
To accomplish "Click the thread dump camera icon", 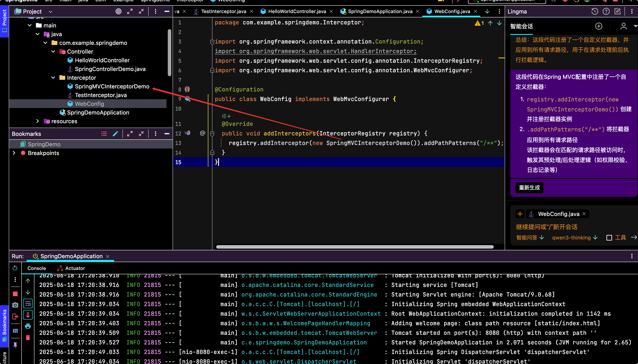I will point(15,305).
